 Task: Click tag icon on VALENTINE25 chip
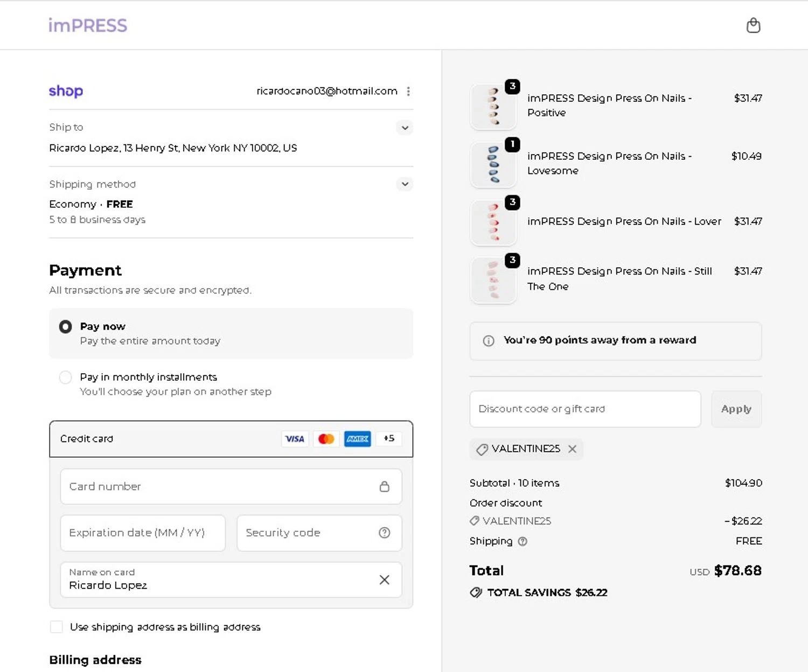click(x=482, y=450)
